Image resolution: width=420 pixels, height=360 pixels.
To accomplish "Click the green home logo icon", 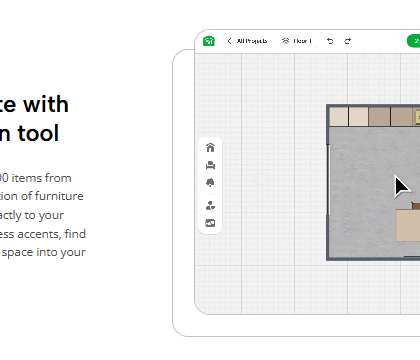I will point(209,41).
